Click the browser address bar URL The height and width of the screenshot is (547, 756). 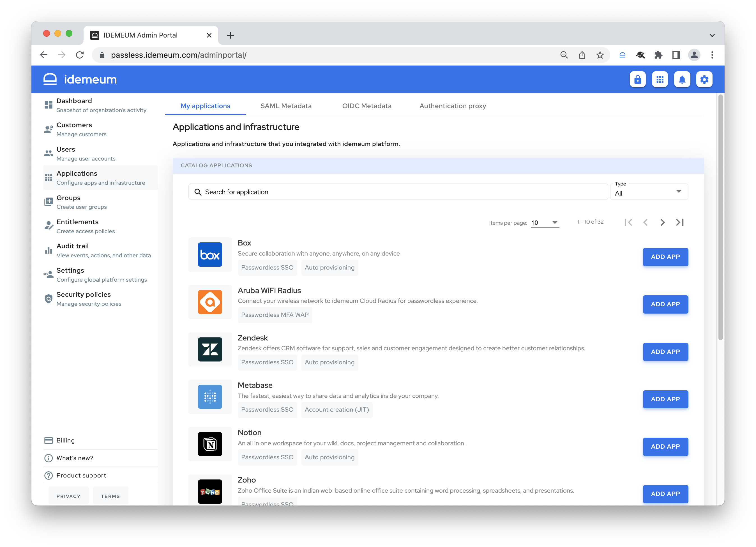click(179, 55)
